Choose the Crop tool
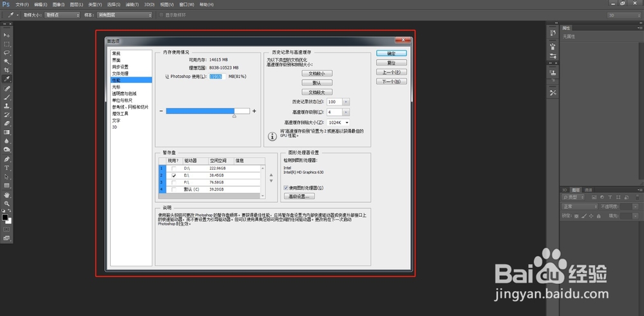The height and width of the screenshot is (316, 644). pos(7,70)
